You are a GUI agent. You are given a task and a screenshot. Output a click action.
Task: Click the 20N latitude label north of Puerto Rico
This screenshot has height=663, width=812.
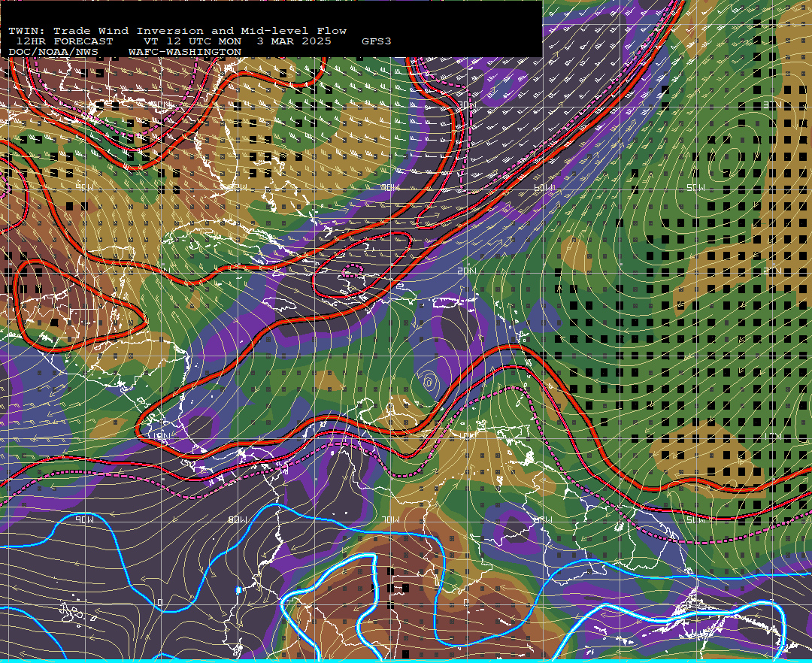tap(467, 271)
